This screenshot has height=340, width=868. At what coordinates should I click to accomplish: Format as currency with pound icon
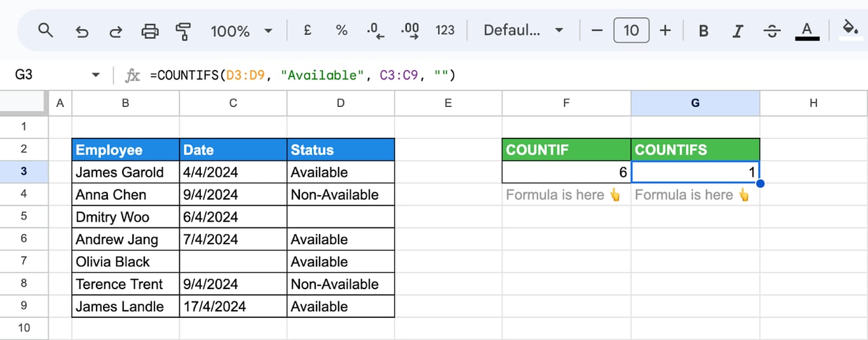click(x=308, y=30)
